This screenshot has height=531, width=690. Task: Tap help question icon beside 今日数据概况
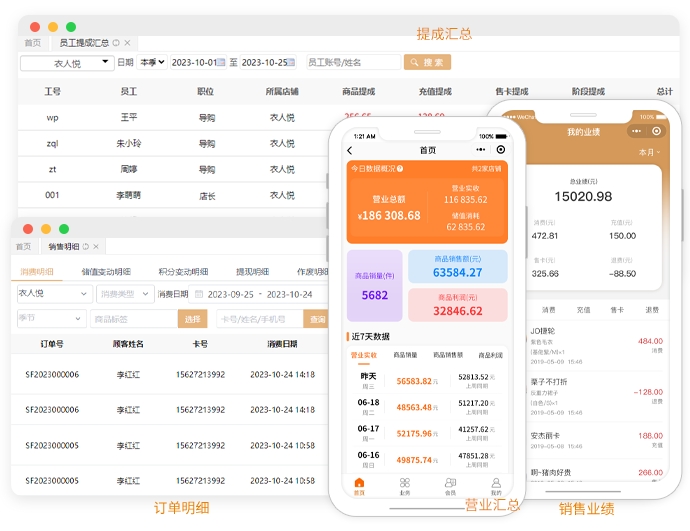pyautogui.click(x=400, y=168)
